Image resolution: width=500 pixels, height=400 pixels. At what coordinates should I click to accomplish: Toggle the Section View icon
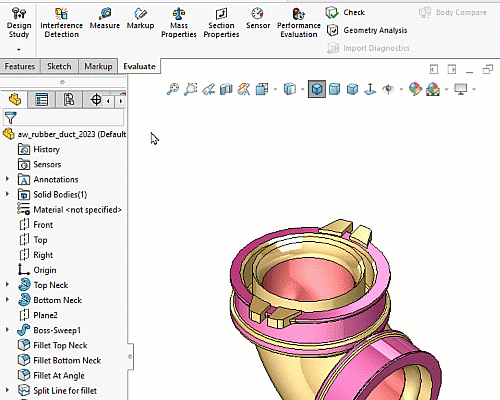[226, 89]
